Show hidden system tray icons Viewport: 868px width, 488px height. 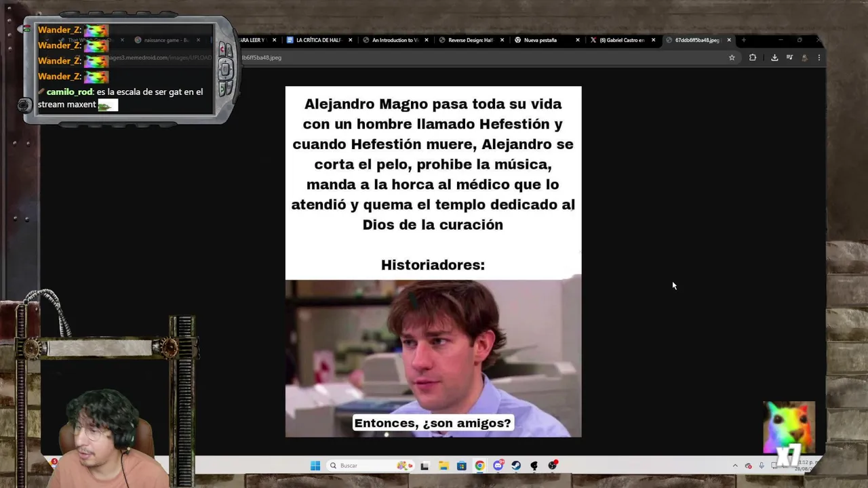coord(735,466)
